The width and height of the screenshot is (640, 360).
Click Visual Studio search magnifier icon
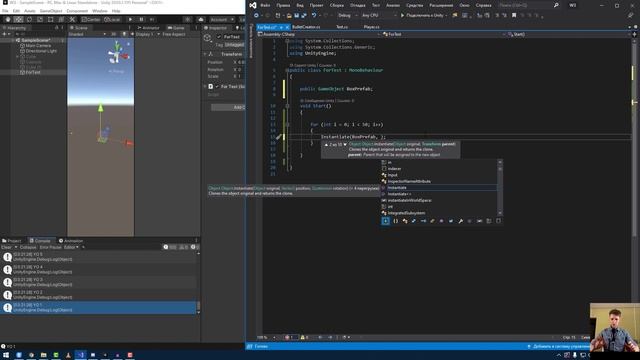coord(556,5)
